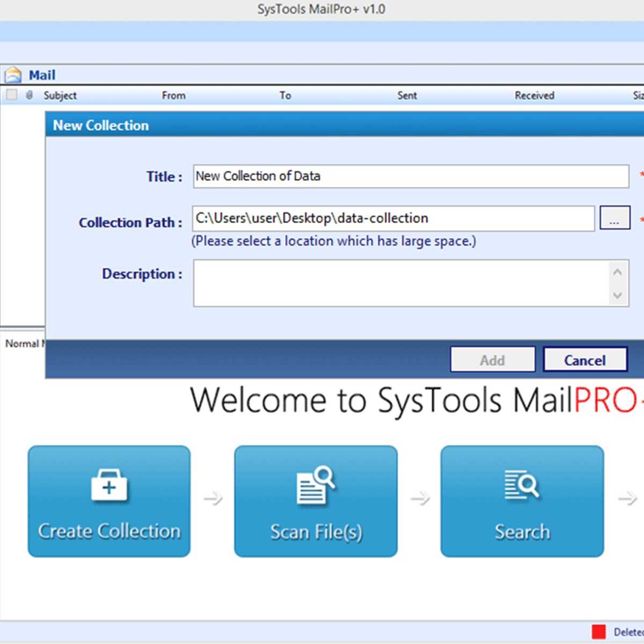Click the red Deleted legend swatch
This screenshot has width=644, height=644.
[598, 631]
